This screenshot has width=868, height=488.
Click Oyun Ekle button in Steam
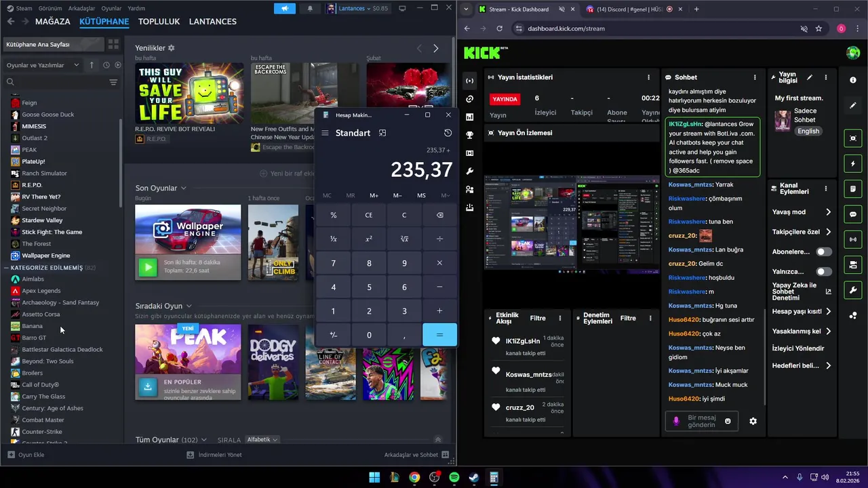tap(26, 455)
